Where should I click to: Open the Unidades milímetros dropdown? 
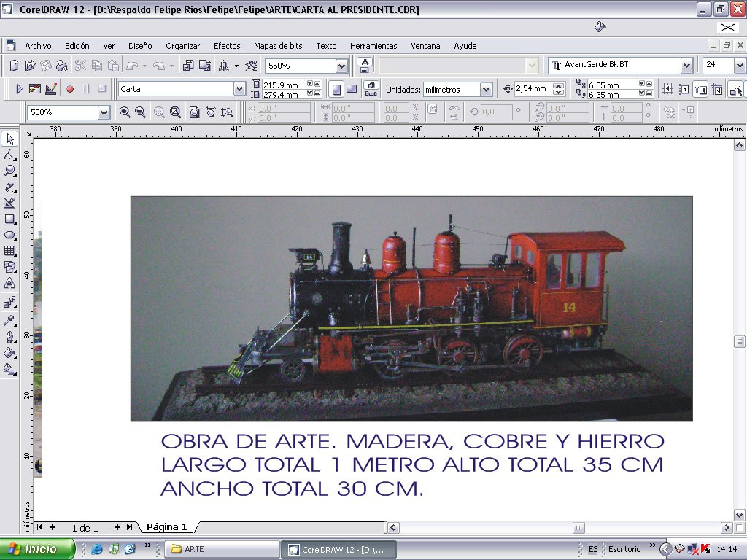(x=485, y=90)
